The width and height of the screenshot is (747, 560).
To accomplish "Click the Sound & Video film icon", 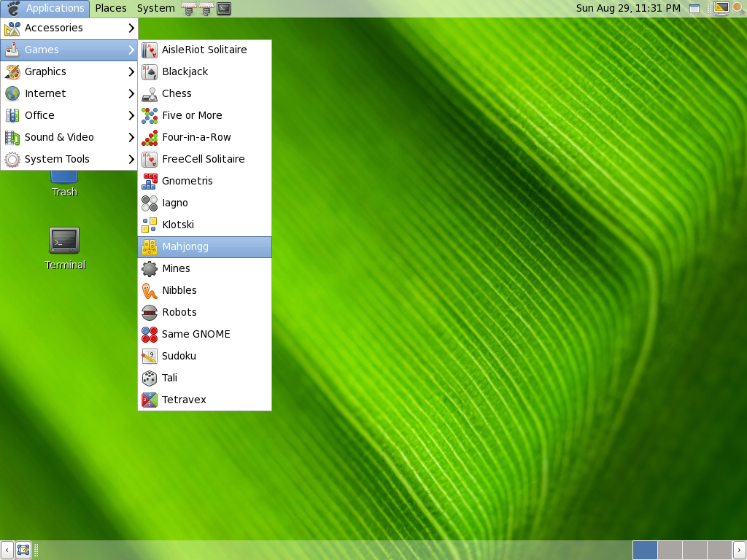I will tap(12, 138).
